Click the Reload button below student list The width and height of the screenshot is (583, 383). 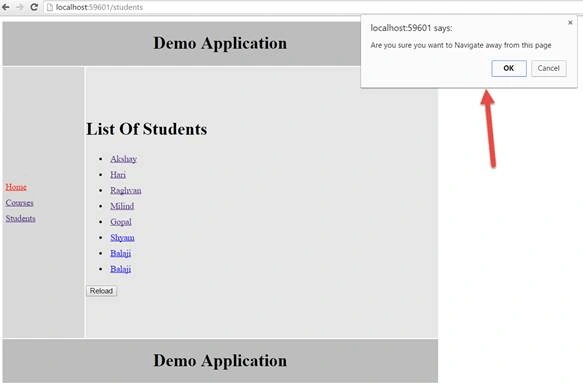tap(102, 291)
